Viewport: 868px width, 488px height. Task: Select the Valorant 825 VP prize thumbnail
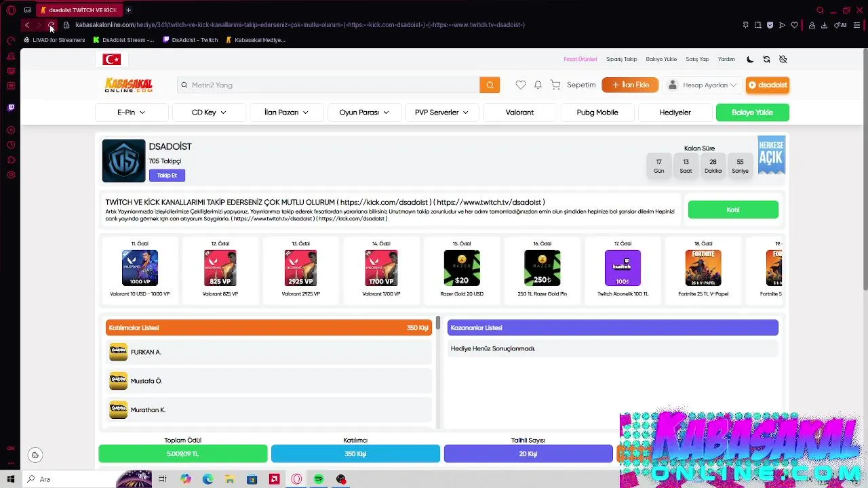[220, 268]
